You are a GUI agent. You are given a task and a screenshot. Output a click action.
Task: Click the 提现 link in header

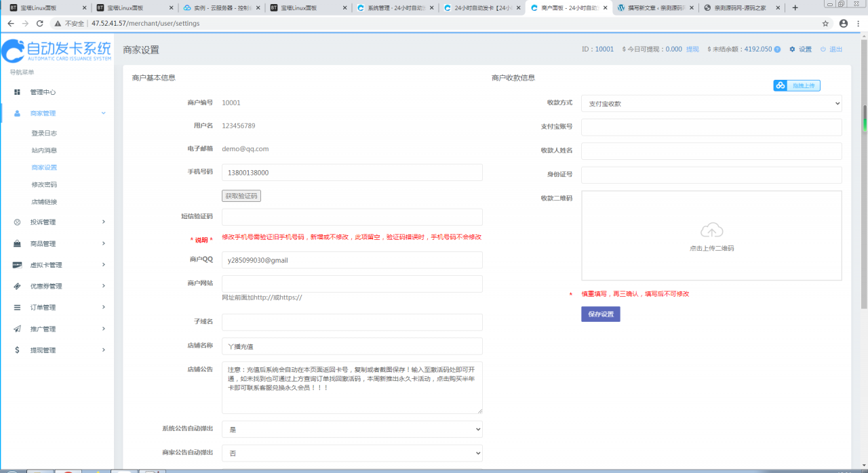pyautogui.click(x=692, y=49)
